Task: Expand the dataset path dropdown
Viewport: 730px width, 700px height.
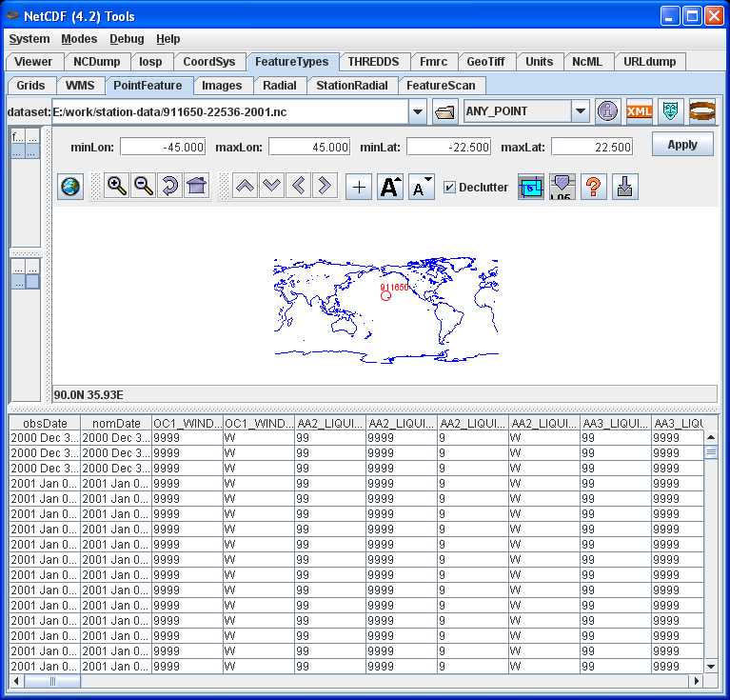Action: coord(418,111)
